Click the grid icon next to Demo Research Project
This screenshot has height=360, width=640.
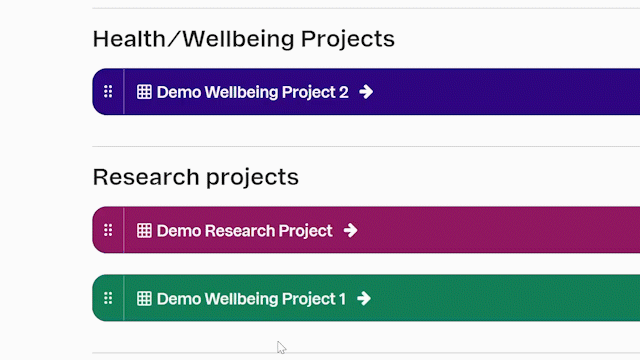(x=144, y=230)
